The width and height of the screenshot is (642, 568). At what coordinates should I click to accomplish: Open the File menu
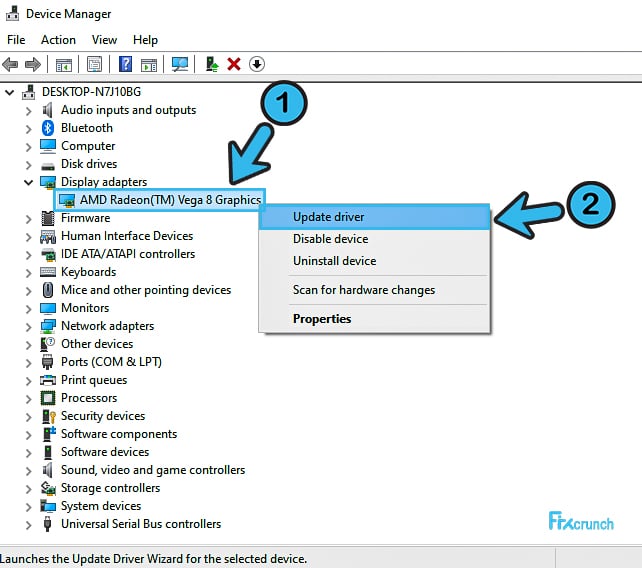click(x=16, y=40)
